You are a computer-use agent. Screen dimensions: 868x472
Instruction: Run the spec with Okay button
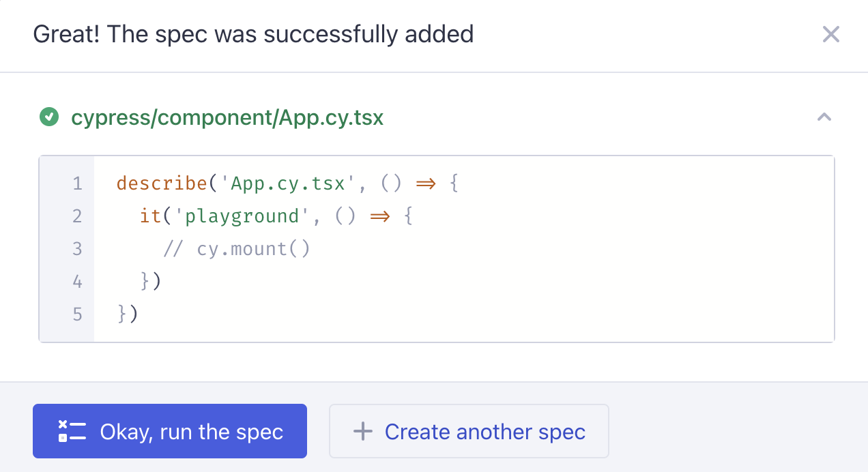tap(170, 431)
